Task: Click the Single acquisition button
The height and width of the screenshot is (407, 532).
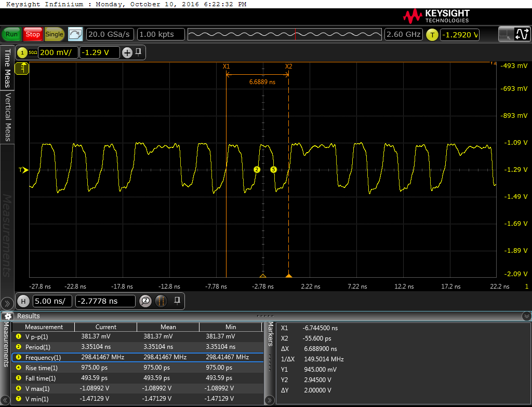Action: coord(54,34)
